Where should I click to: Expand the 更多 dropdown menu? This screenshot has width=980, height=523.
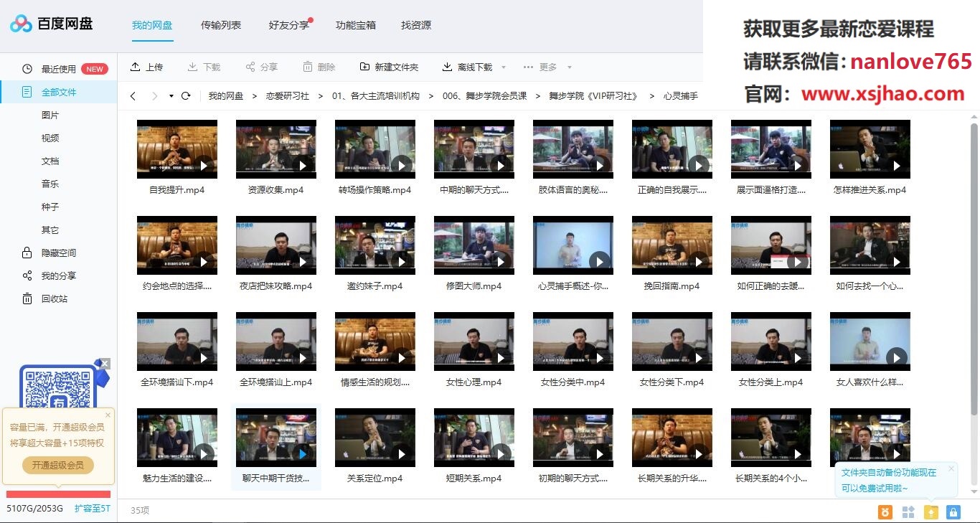(570, 67)
